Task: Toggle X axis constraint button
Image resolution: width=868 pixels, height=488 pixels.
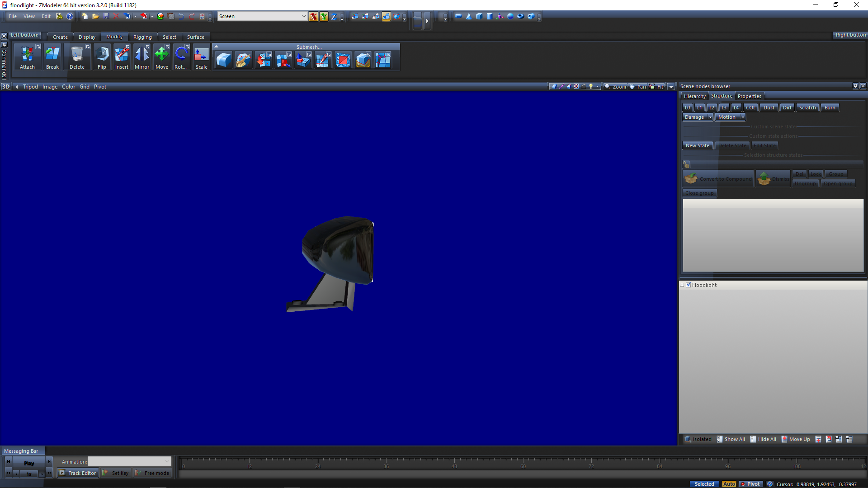Action: (x=313, y=17)
